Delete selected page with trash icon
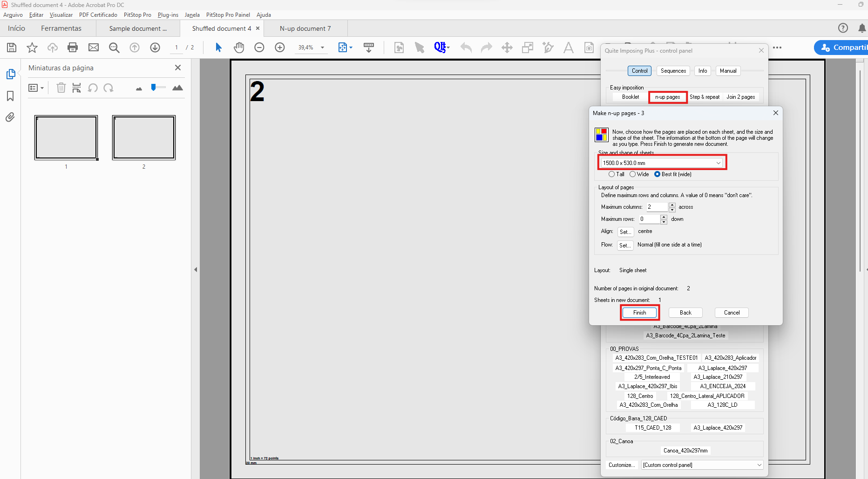The height and width of the screenshot is (479, 868). (x=61, y=88)
